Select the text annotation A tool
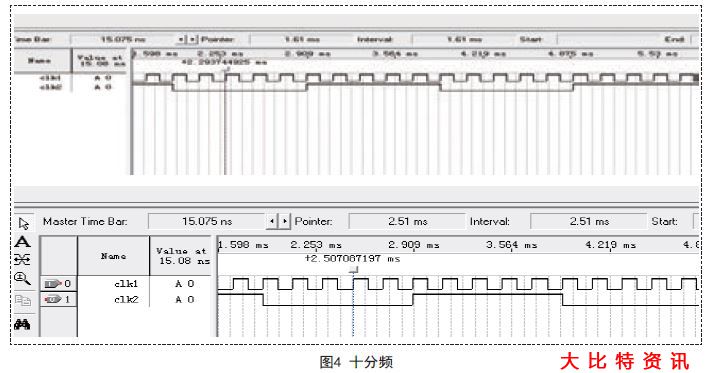707x373 pixels. pyautogui.click(x=23, y=242)
